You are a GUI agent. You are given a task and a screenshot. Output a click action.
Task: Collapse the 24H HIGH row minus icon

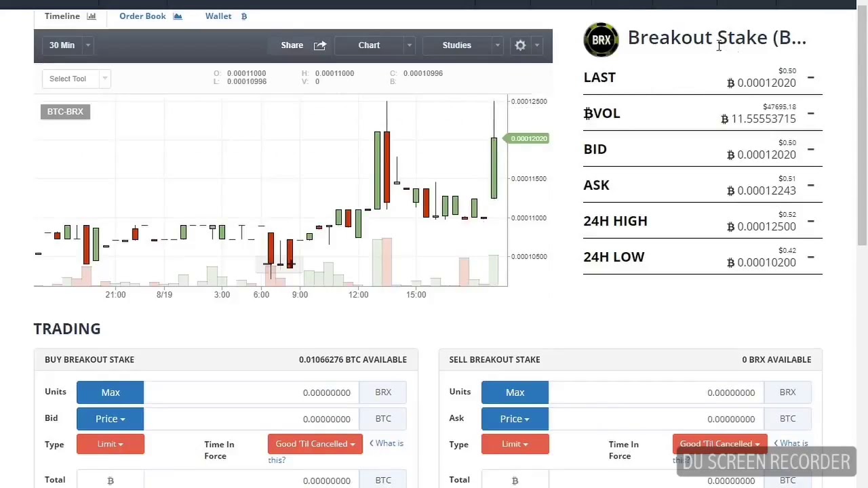coord(810,222)
